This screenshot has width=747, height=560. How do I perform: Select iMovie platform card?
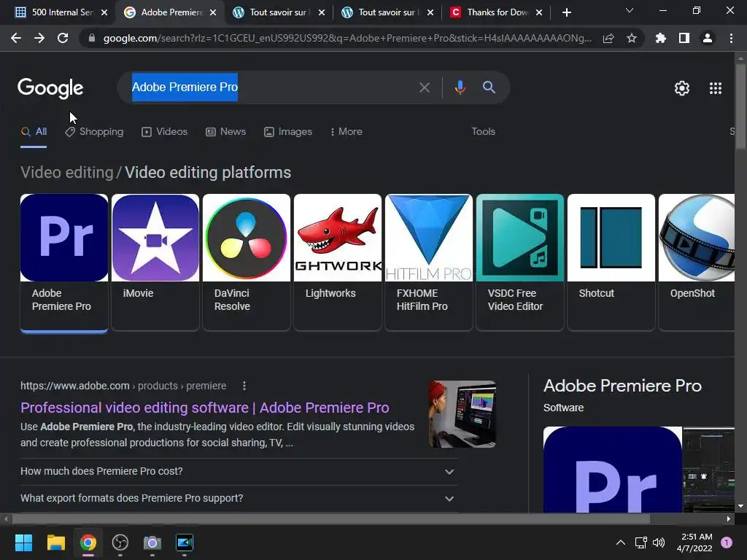[x=155, y=262]
